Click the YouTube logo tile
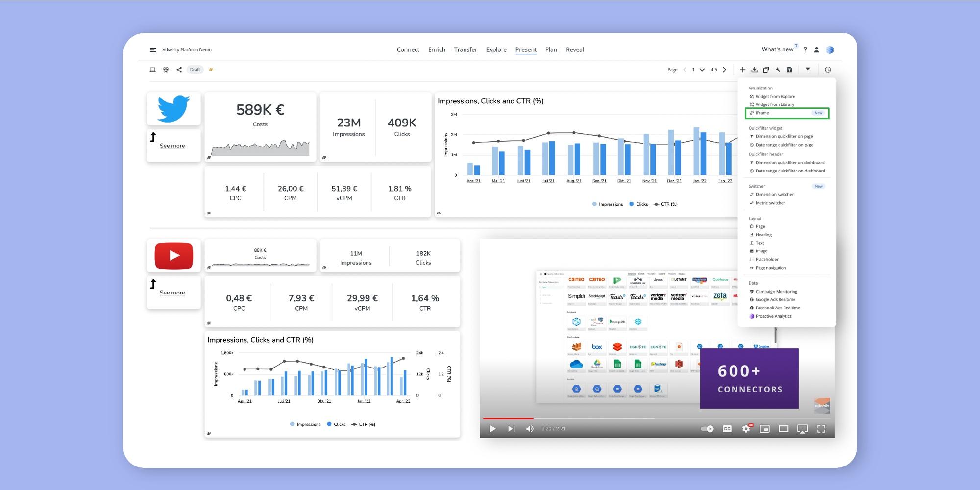Image resolution: width=980 pixels, height=490 pixels. (173, 256)
